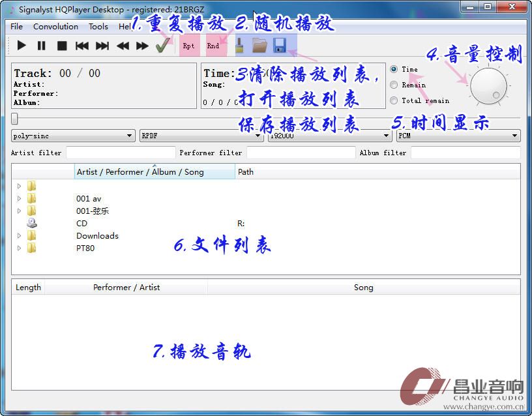532x416 pixels.
Task: Toggle the Rnd random playback button
Action: (x=213, y=46)
